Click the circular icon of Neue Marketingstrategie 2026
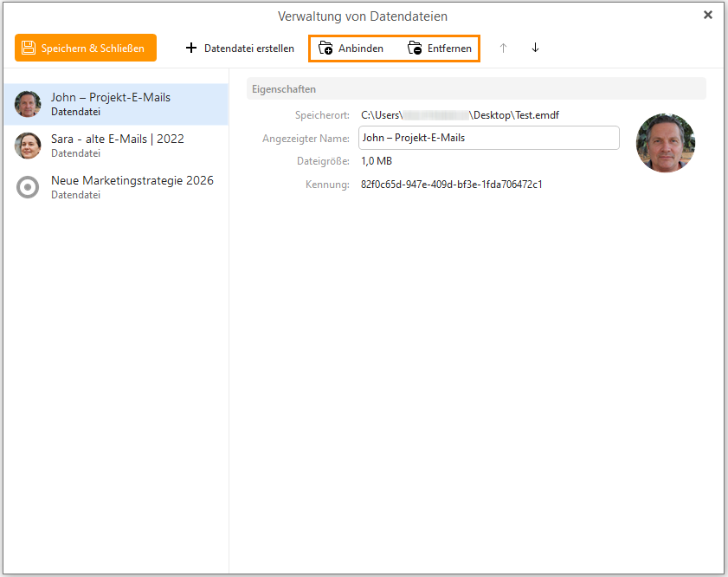The height and width of the screenshot is (577, 728). [28, 187]
